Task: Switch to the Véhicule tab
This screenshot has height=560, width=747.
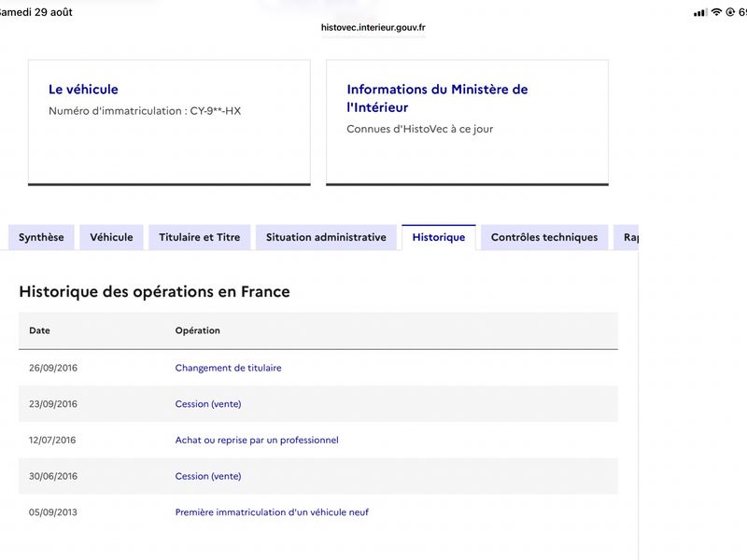Action: pos(111,237)
